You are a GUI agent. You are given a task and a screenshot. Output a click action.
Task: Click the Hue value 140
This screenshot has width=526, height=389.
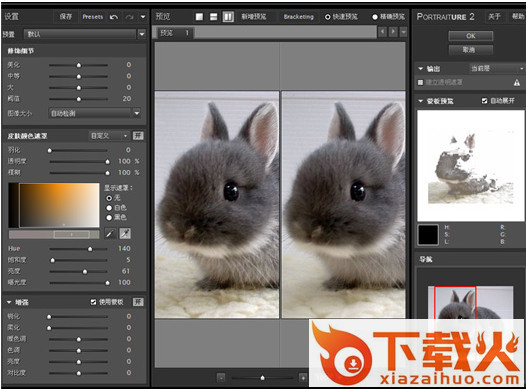pos(124,248)
